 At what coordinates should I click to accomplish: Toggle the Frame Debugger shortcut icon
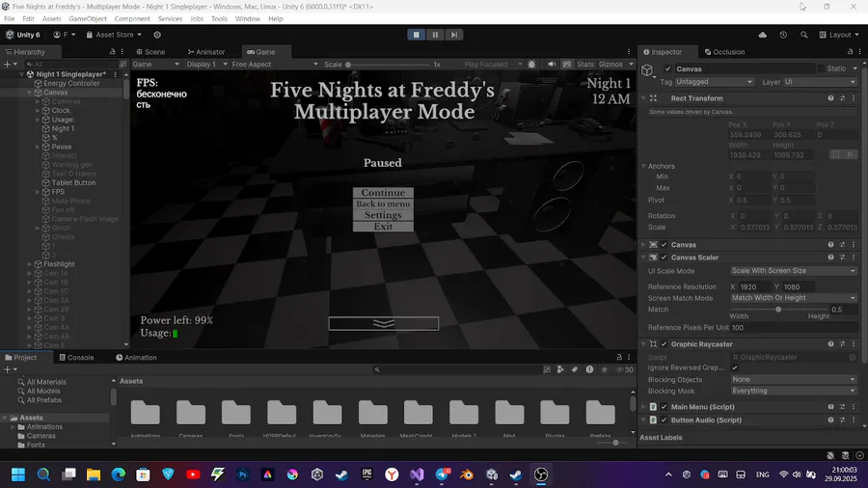pyautogui.click(x=567, y=65)
